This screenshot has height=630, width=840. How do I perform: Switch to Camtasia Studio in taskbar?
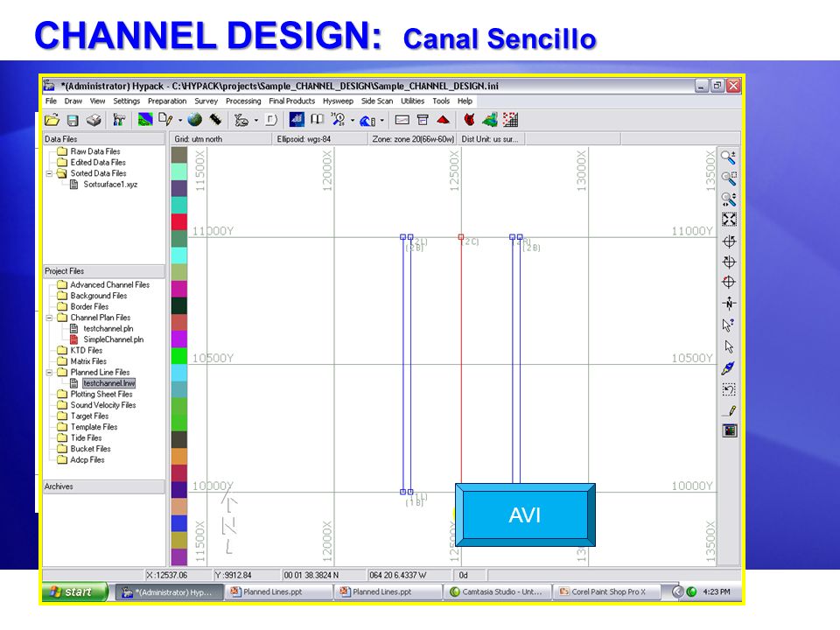(x=497, y=592)
